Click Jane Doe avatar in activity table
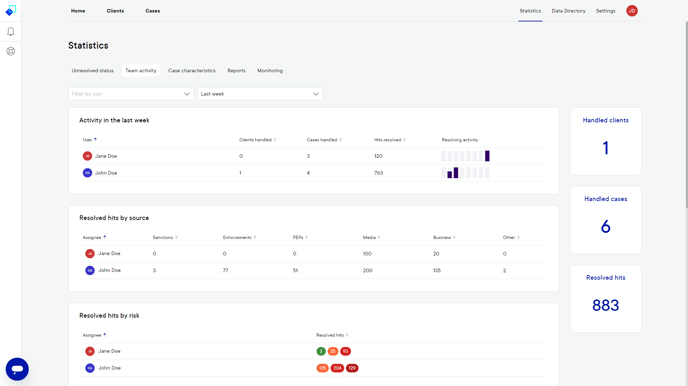The height and width of the screenshot is (386, 688). click(x=87, y=156)
